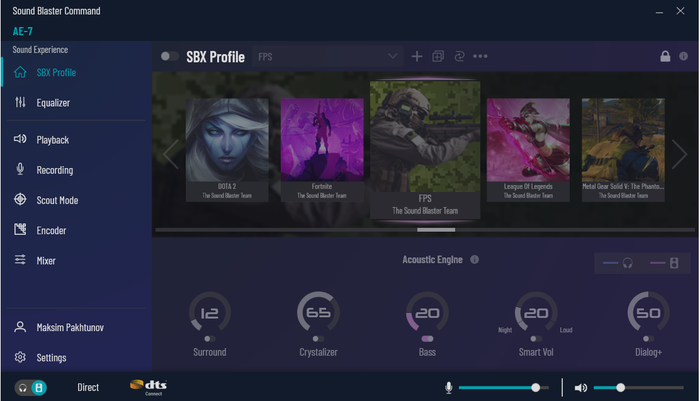The height and width of the screenshot is (401, 700).
Task: Click the reset profile icon
Action: coord(459,56)
